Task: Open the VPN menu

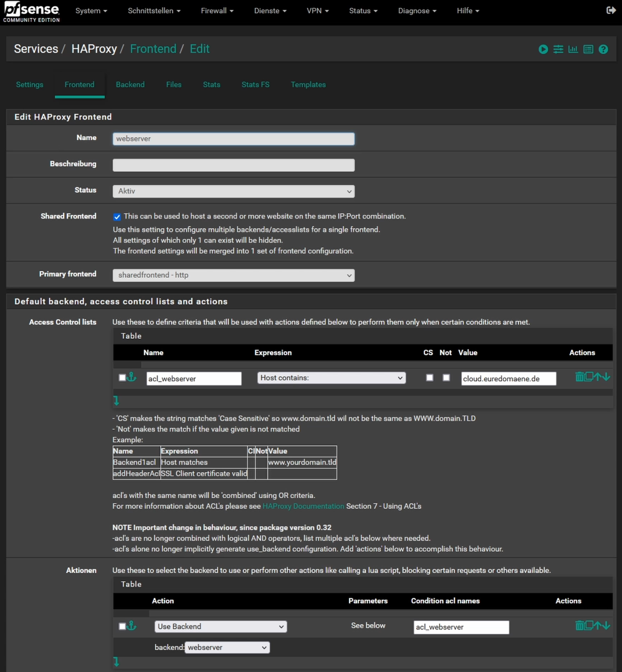Action: click(x=317, y=11)
